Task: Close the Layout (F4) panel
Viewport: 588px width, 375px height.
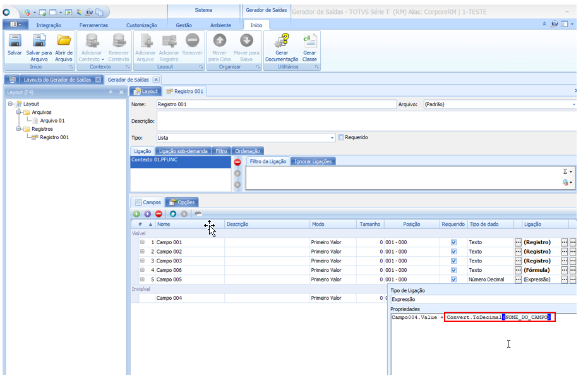Action: click(121, 92)
